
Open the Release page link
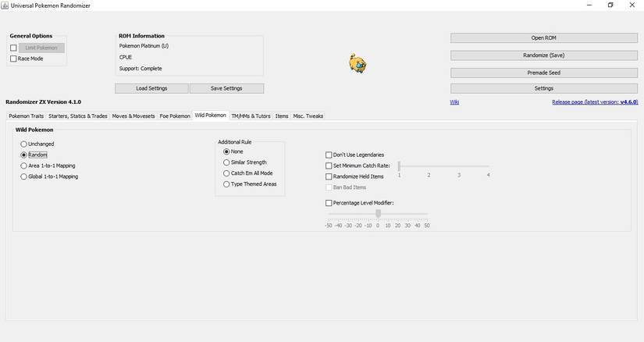click(x=595, y=102)
